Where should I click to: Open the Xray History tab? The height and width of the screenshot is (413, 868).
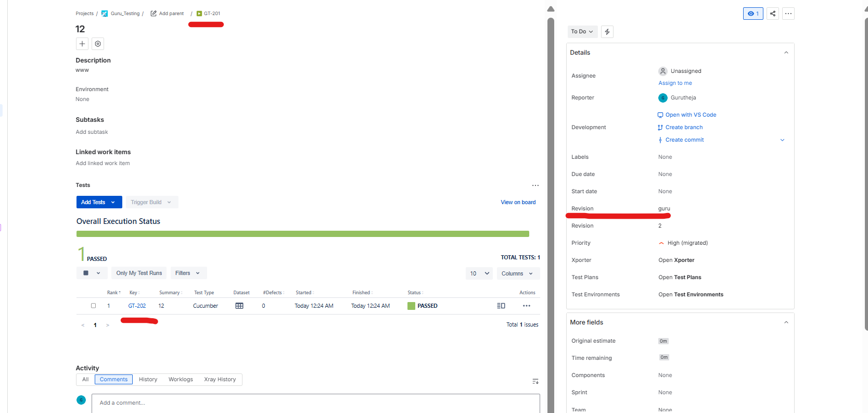220,380
